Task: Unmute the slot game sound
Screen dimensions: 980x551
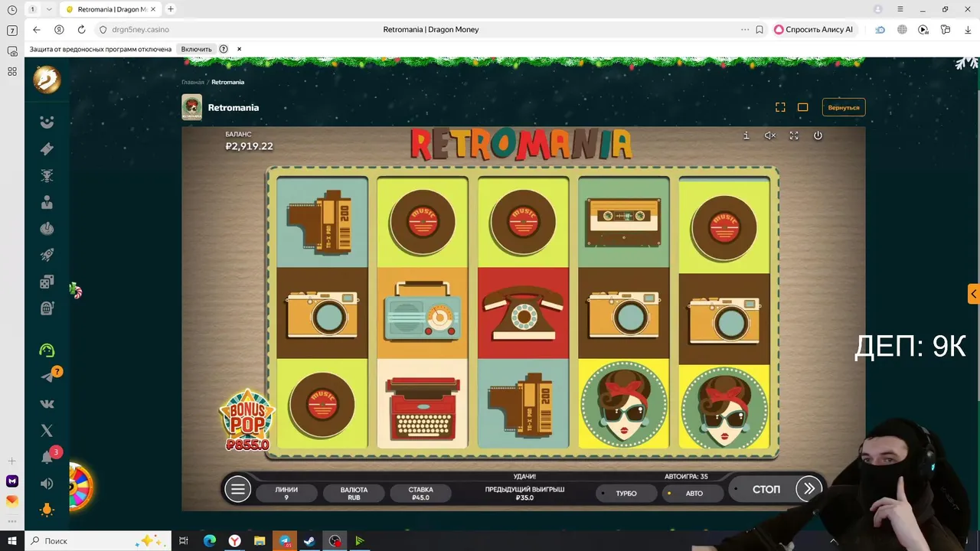Action: click(x=770, y=135)
